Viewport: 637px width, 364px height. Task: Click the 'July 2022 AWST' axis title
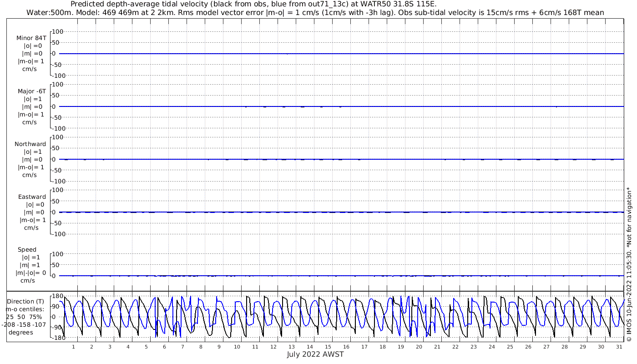click(x=315, y=354)
